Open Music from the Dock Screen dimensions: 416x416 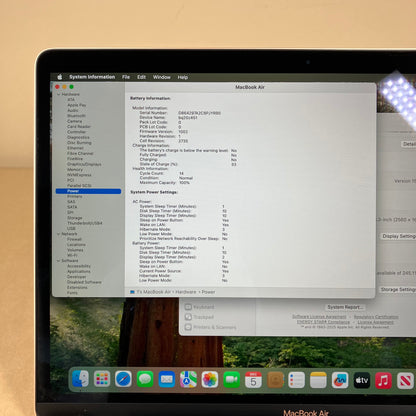(383, 381)
